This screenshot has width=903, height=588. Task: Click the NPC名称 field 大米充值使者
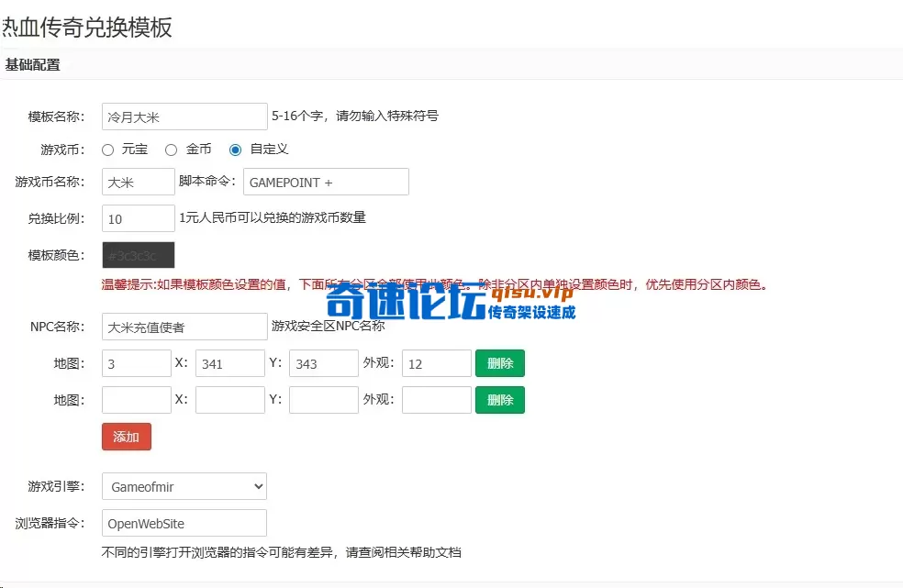(184, 327)
